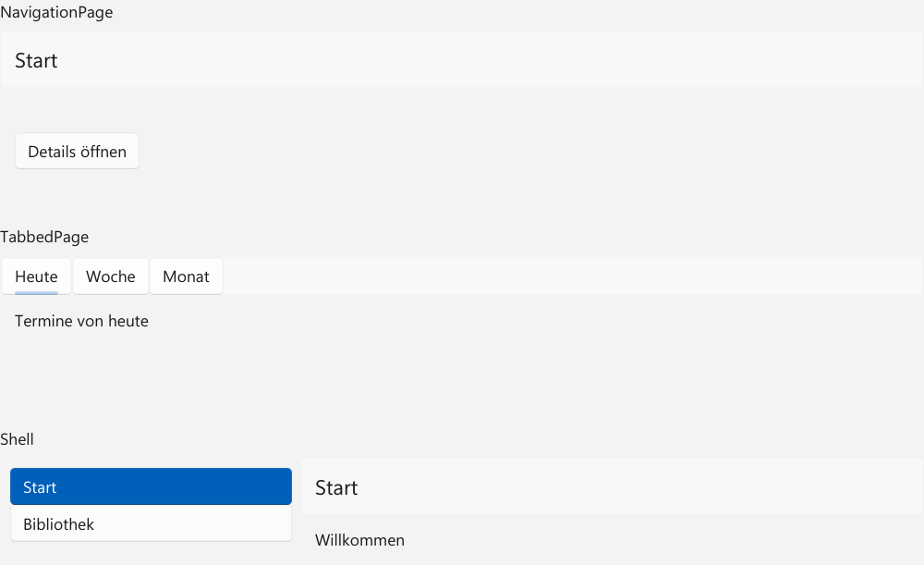Switch to the Woche tab
This screenshot has width=924, height=565.
point(111,276)
